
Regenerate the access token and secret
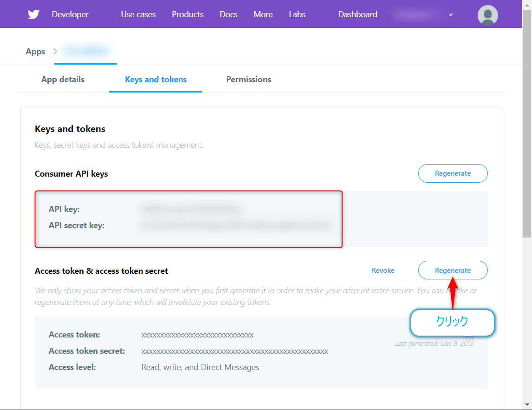[x=453, y=270]
